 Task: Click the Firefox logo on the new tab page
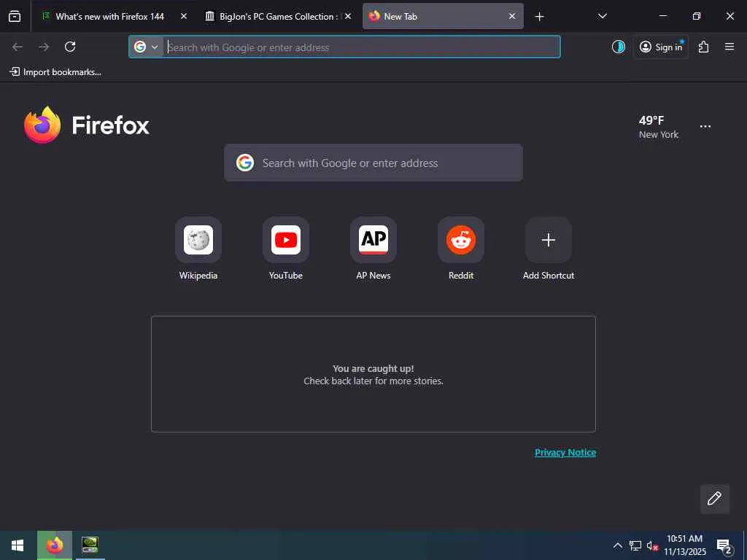[x=87, y=125]
